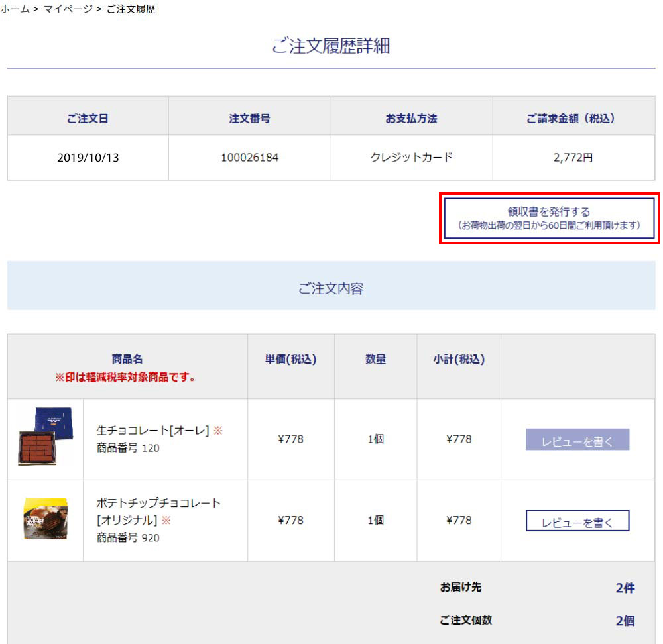Select ご注文個数 label
The height and width of the screenshot is (644, 663).
point(465,620)
